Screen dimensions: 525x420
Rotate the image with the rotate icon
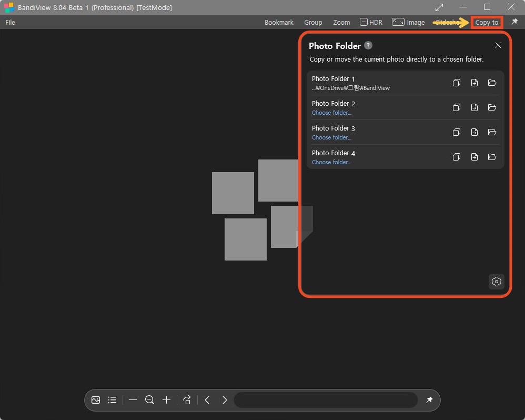(187, 400)
